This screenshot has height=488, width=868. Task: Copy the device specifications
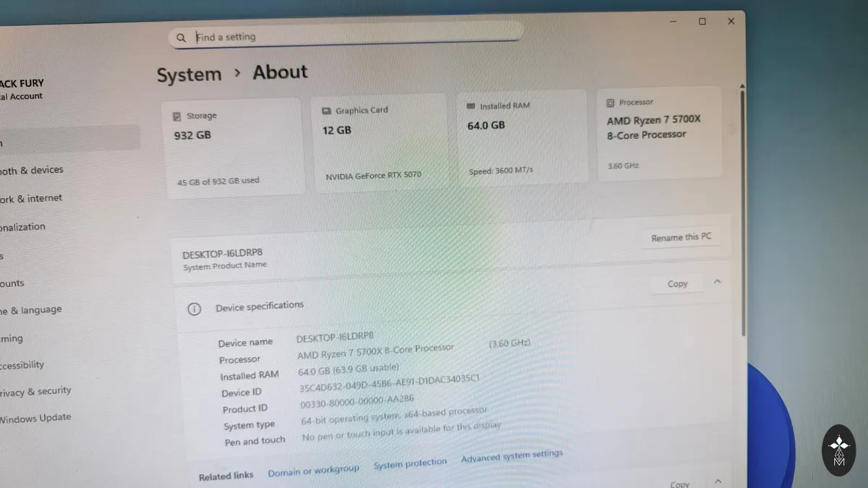coord(677,283)
